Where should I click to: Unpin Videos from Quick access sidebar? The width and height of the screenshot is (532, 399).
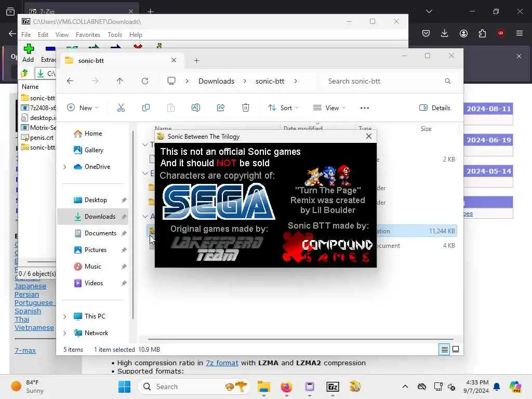pyautogui.click(x=124, y=283)
